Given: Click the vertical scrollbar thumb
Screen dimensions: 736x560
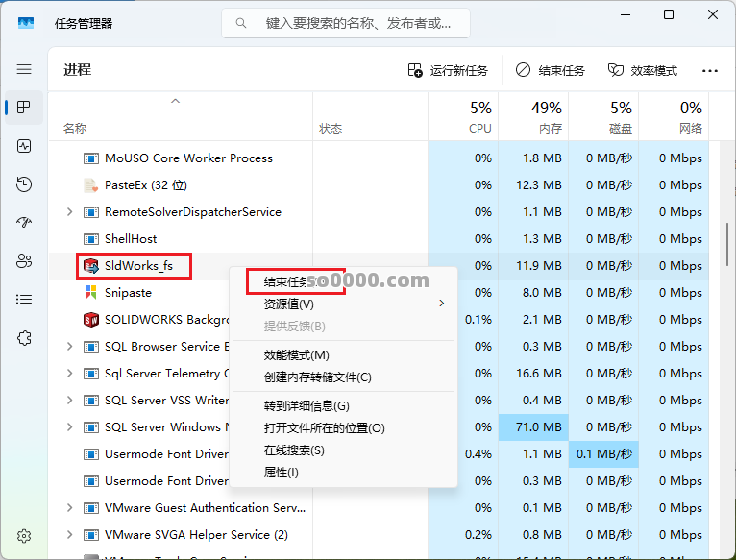Looking at the screenshot, I should tap(727, 244).
